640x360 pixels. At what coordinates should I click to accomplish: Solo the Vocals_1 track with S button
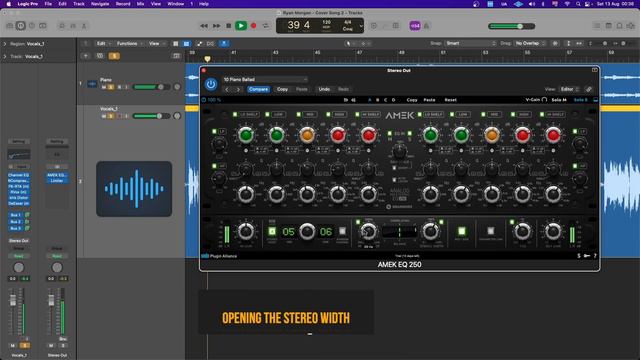pos(111,116)
